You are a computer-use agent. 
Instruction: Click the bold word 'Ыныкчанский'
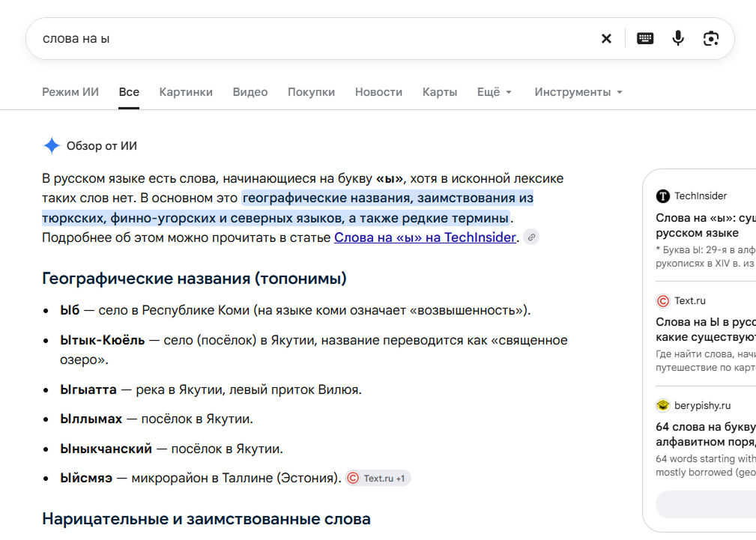[106, 449]
